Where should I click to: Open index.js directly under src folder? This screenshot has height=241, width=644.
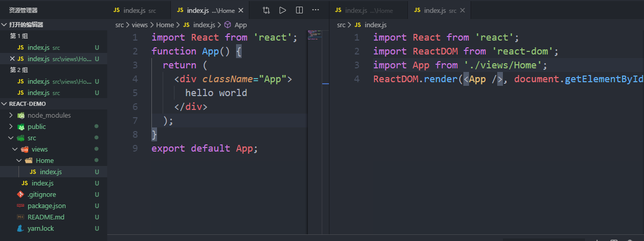point(53,183)
